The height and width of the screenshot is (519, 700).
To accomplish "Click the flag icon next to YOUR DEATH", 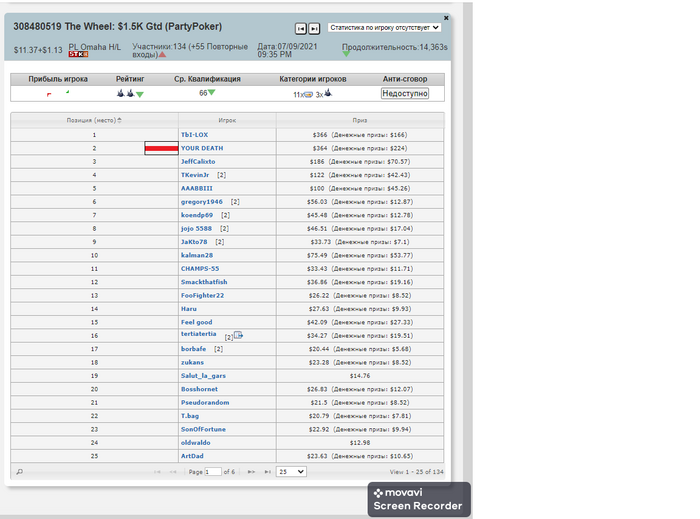I will [161, 148].
